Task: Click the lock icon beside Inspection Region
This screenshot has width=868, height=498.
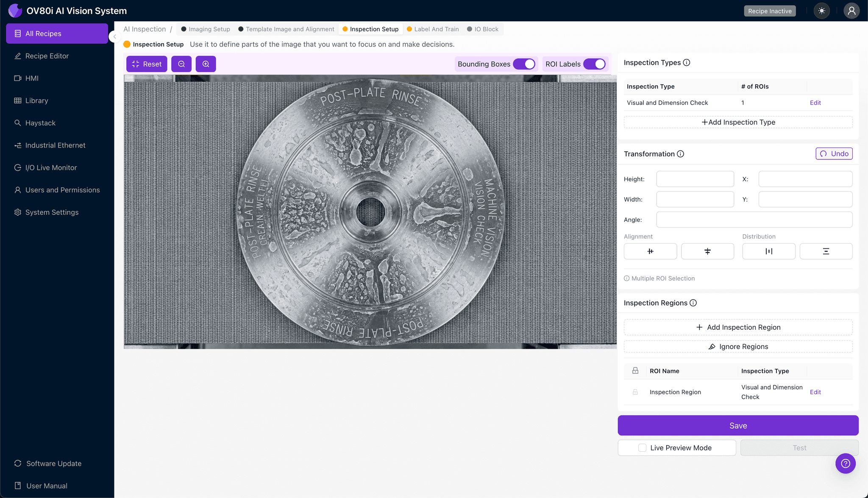Action: (x=635, y=392)
